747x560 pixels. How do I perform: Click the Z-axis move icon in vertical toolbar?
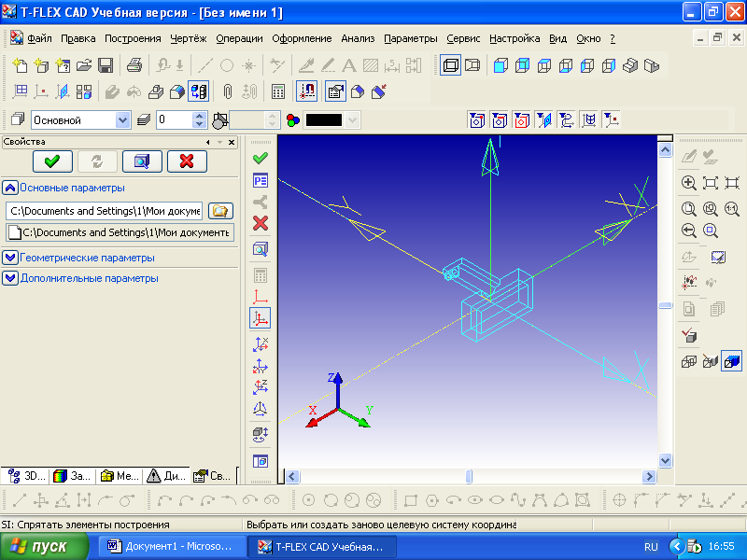tap(261, 387)
